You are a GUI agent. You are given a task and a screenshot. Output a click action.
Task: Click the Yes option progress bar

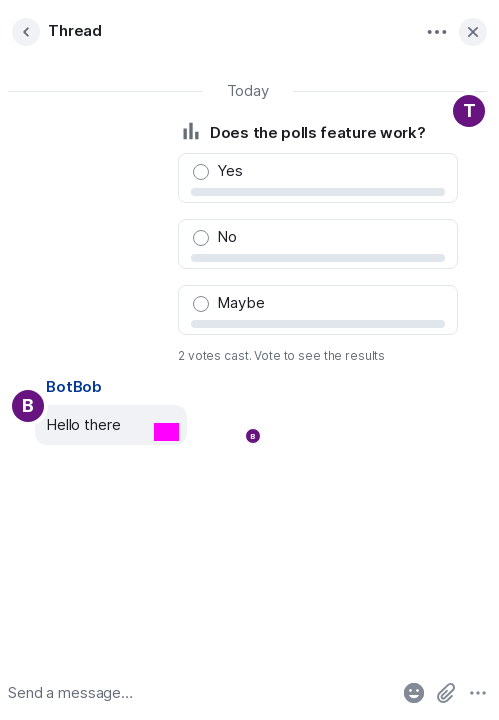coord(318,192)
